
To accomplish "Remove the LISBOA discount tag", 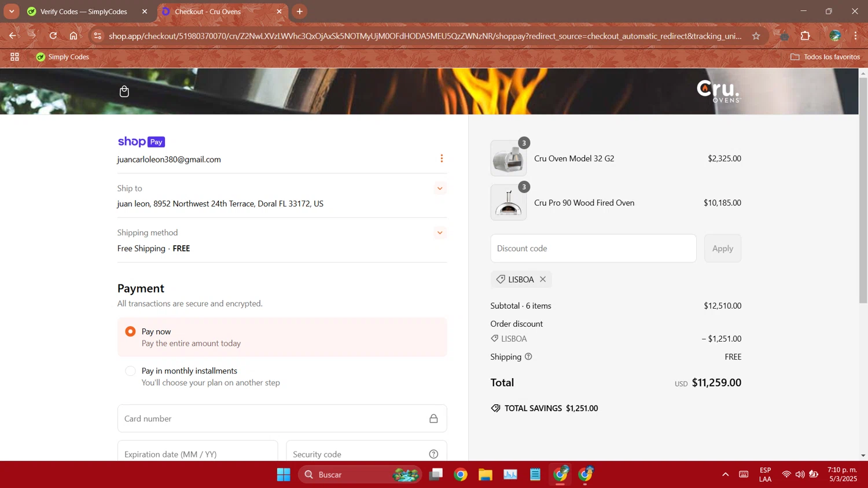I will click(x=543, y=279).
